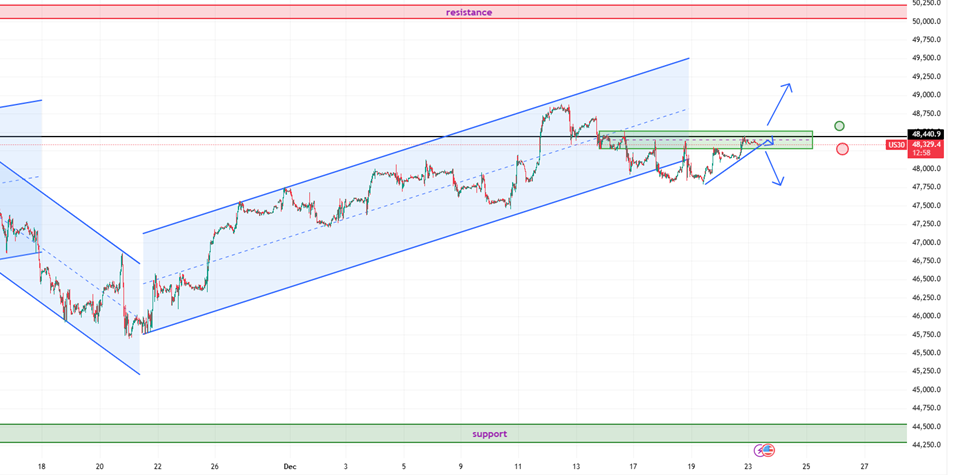This screenshot has height=475, width=953.
Task: Select the small green consolidation rectangle
Action: click(x=706, y=141)
